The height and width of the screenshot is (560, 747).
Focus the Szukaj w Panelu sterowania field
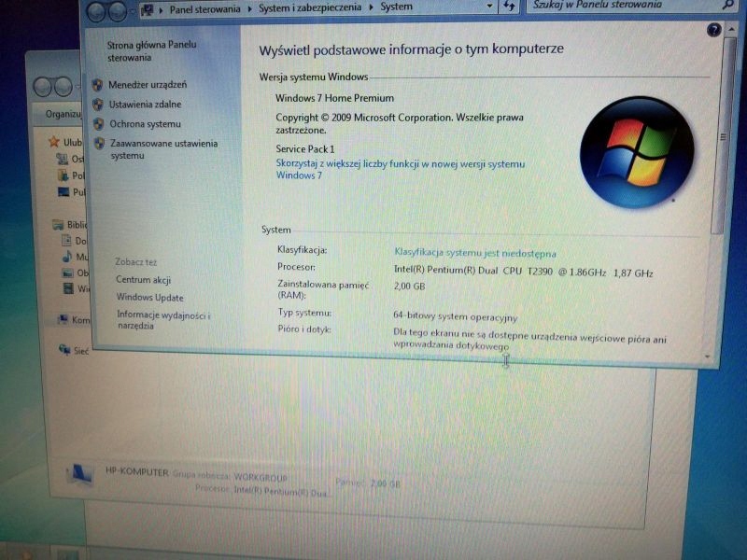624,6
